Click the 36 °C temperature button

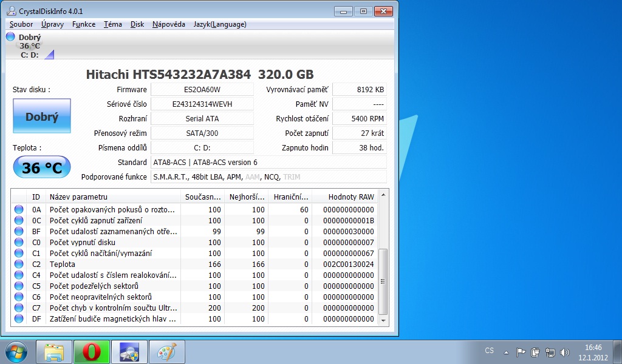(42, 167)
